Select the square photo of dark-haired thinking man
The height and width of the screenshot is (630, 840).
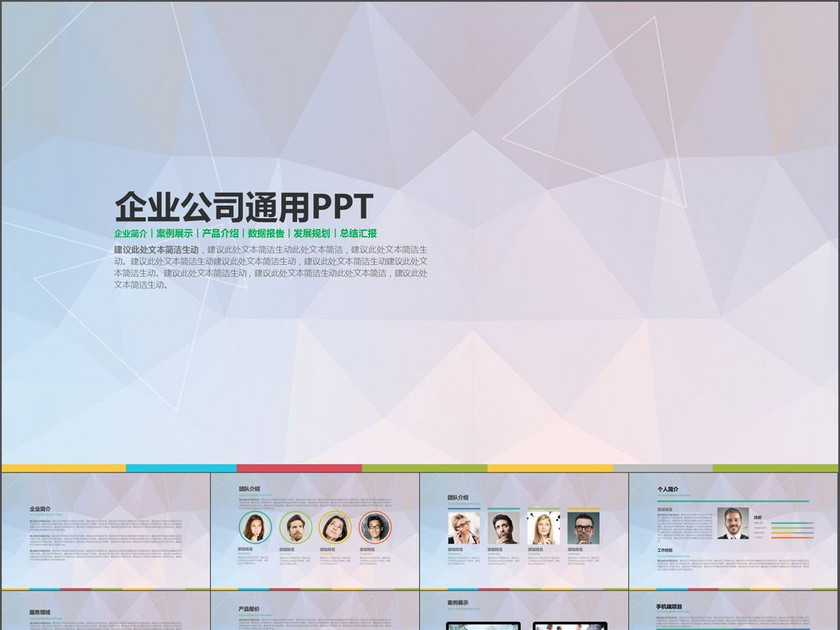tap(503, 527)
